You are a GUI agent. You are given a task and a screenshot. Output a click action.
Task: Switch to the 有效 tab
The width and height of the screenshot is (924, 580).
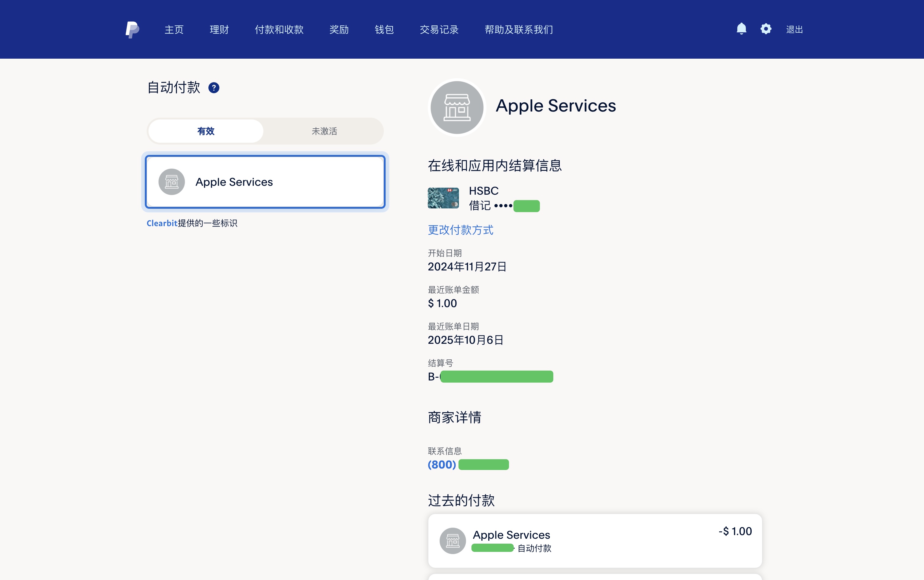tap(206, 131)
